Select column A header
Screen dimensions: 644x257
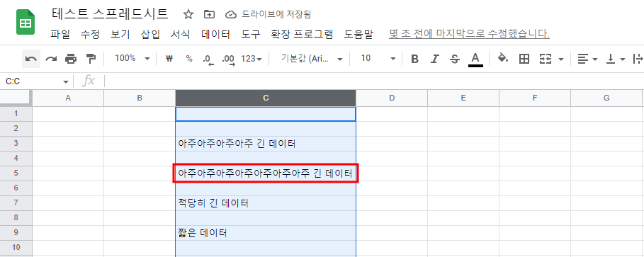pyautogui.click(x=68, y=98)
